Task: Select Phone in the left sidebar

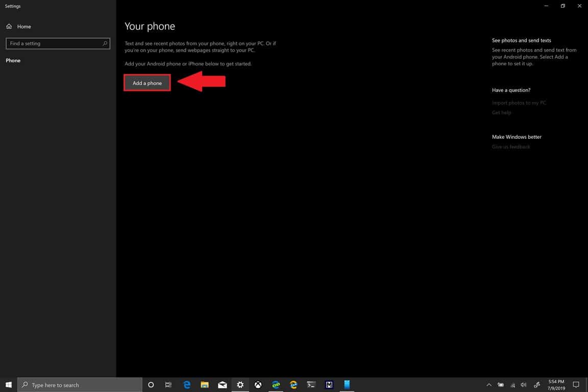Action: [x=13, y=60]
